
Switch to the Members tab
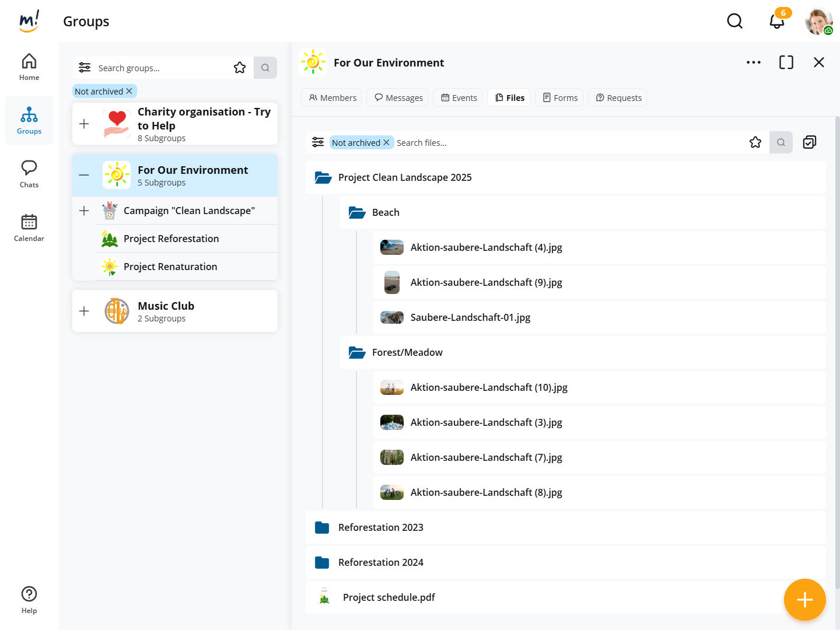tap(332, 98)
